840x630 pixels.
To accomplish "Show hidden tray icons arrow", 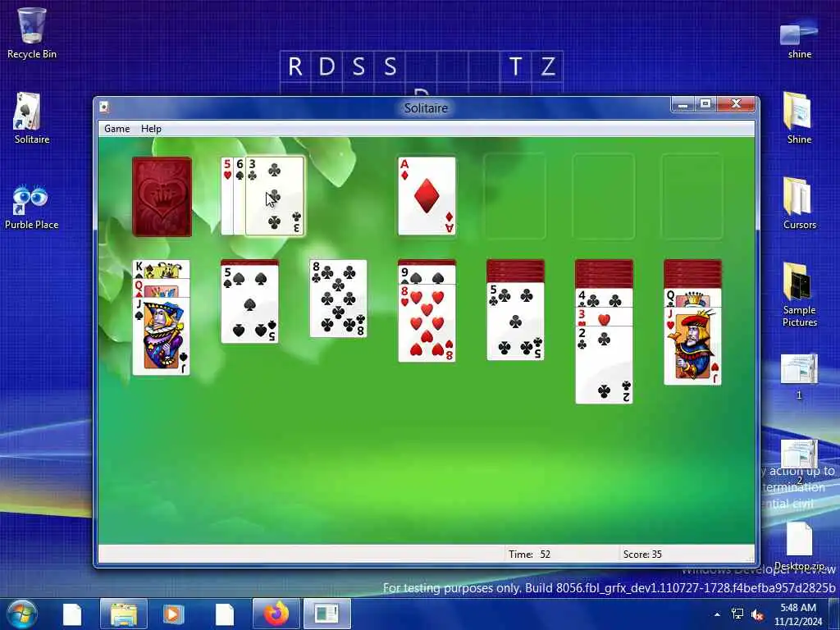I will click(717, 614).
